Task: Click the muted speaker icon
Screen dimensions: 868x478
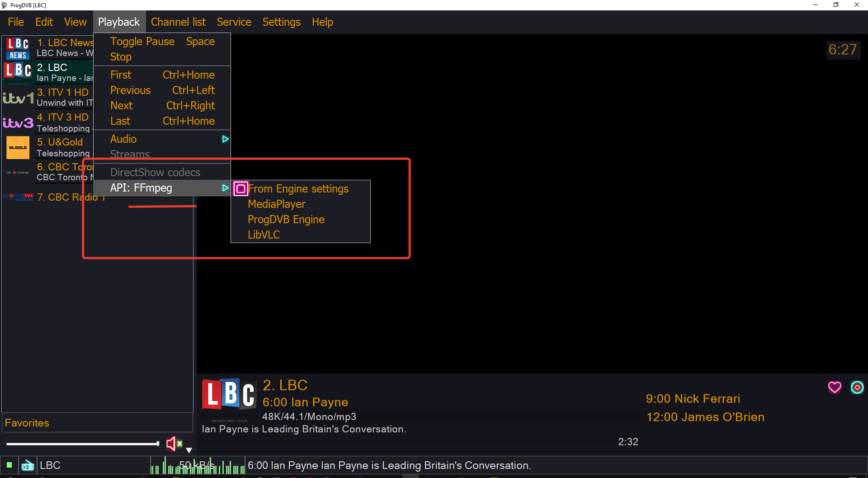Action: pos(172,444)
